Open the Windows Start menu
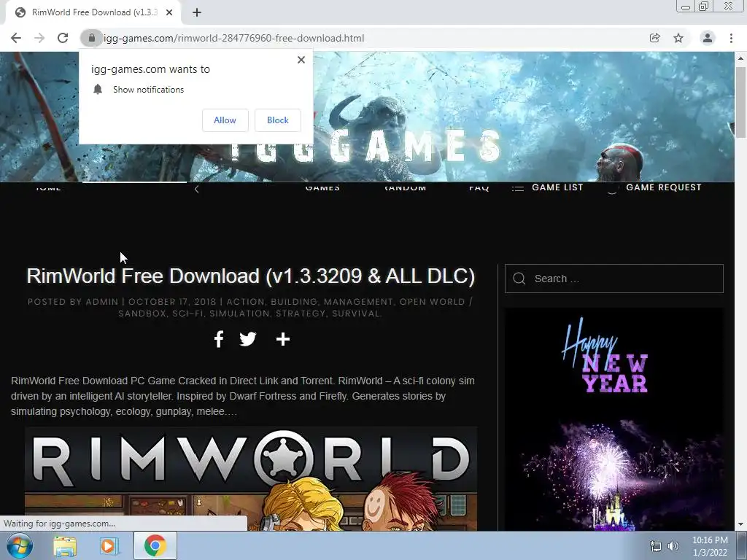 point(20,545)
